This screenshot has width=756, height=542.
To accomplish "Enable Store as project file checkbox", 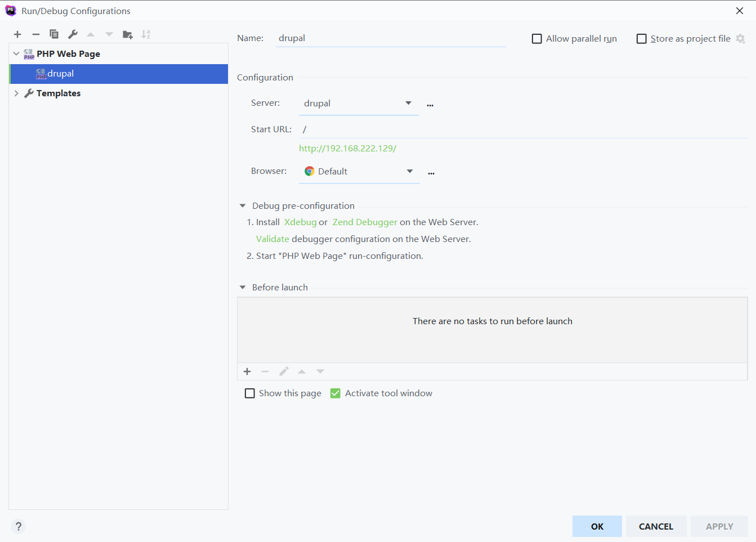I will 642,39.
